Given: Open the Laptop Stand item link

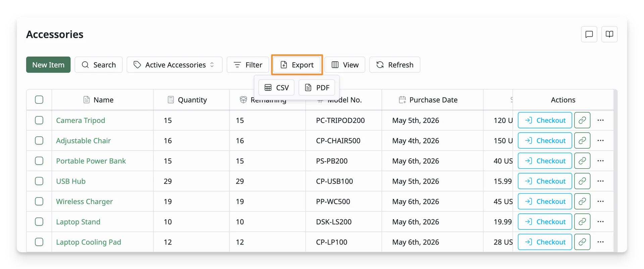Looking at the screenshot, I should click(78, 222).
